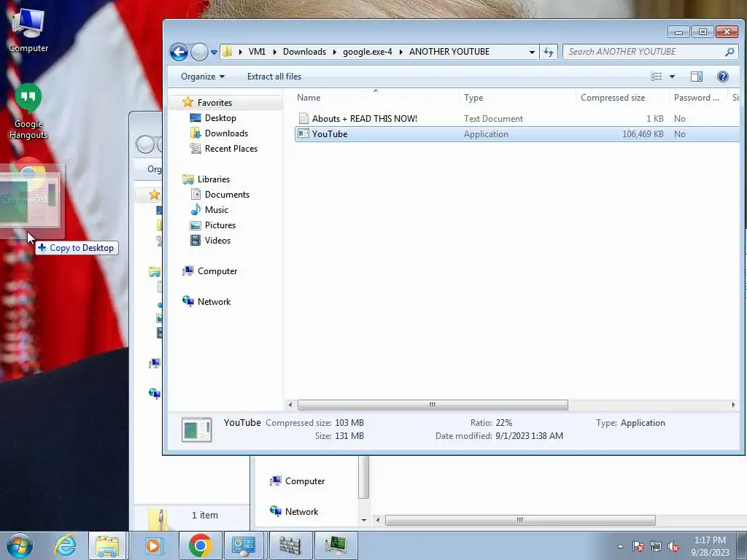Click the muted volume tray icon
The image size is (747, 560).
(x=673, y=546)
